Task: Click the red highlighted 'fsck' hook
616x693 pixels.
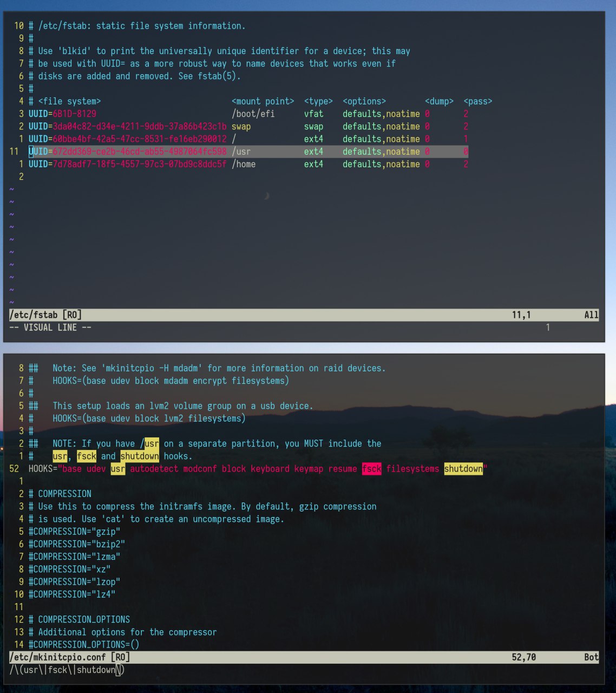Action: [x=371, y=469]
